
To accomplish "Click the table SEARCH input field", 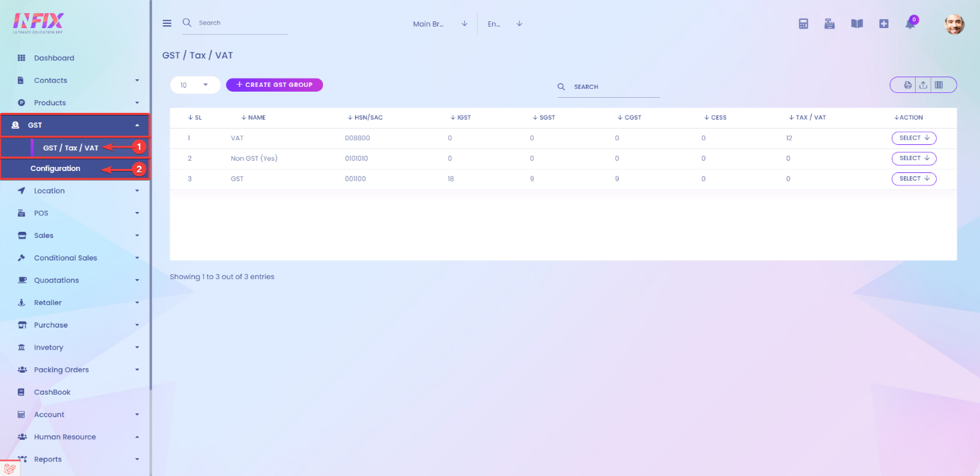I will 609,87.
